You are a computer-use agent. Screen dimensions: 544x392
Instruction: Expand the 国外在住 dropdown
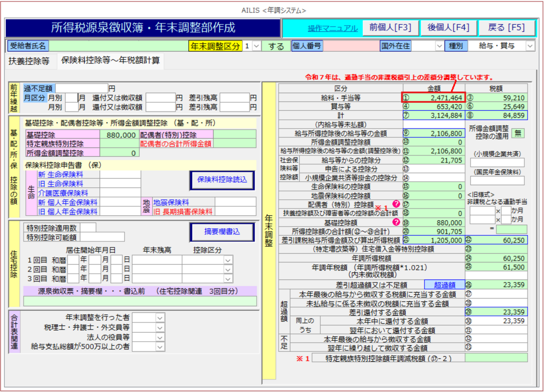click(x=439, y=46)
